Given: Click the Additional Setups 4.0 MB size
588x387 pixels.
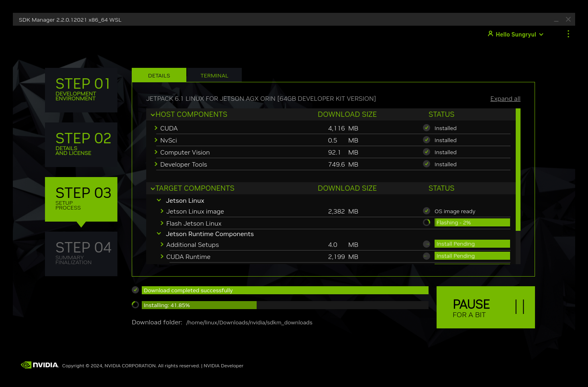Looking at the screenshot, I should tap(343, 245).
